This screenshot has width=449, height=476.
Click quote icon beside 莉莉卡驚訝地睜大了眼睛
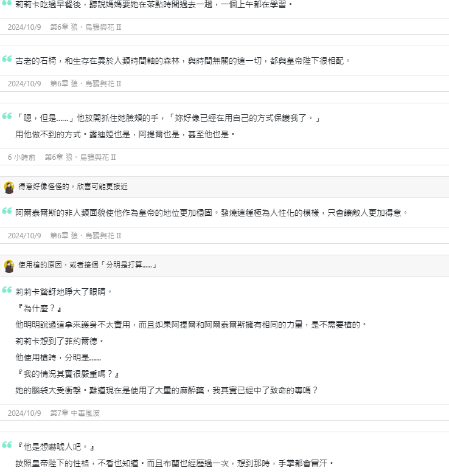[x=7, y=289]
